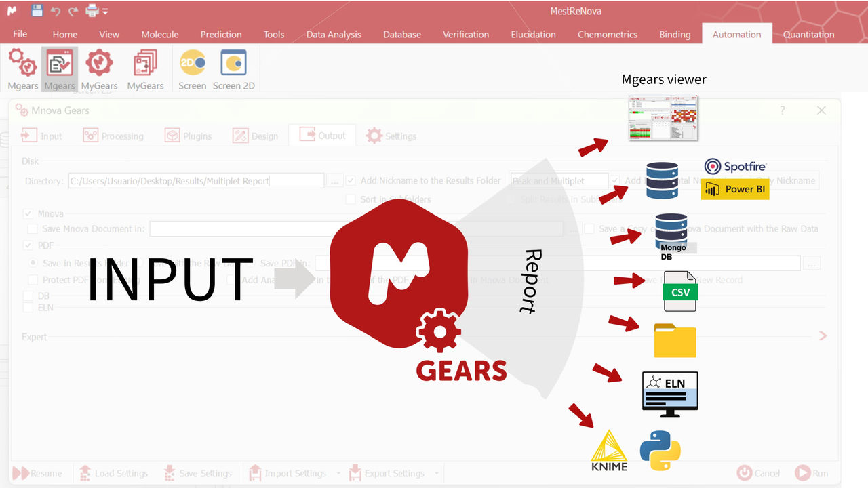Open the Import Settings dropdown arrow

coord(340,473)
